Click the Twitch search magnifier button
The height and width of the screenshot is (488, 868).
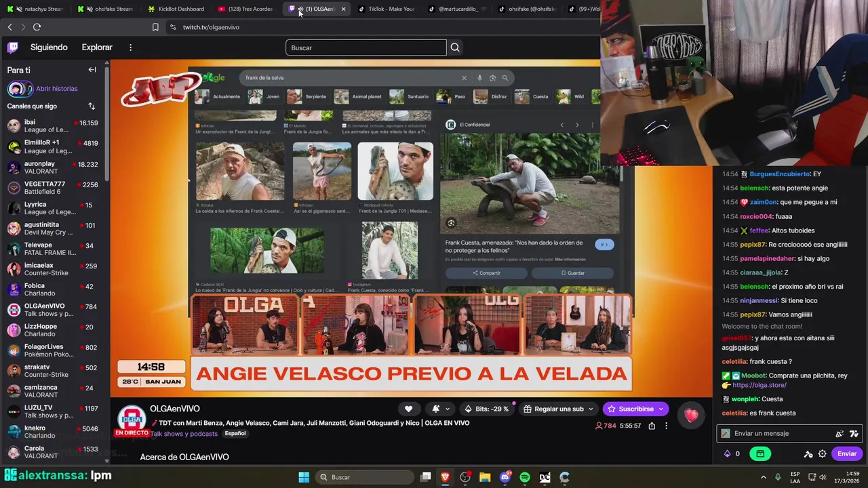coord(455,47)
